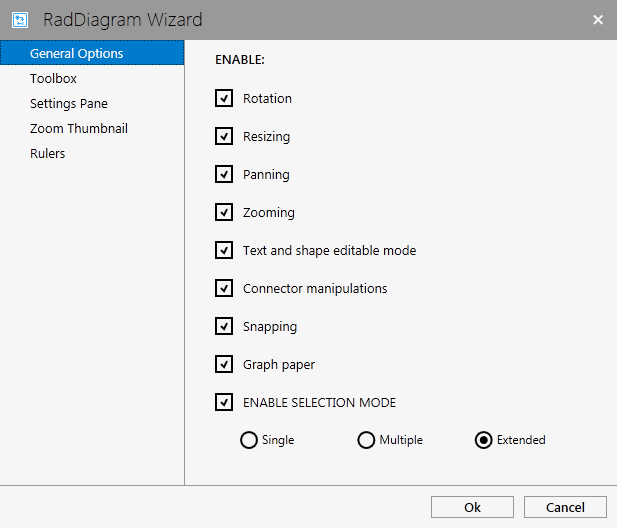Pick the Extended selection radio button
The width and height of the screenshot is (617, 528).
tap(484, 440)
